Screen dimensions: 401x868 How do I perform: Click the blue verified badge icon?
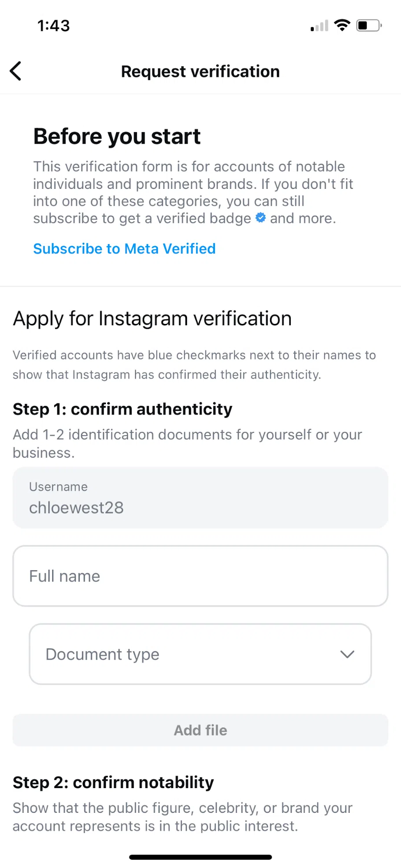[260, 218]
